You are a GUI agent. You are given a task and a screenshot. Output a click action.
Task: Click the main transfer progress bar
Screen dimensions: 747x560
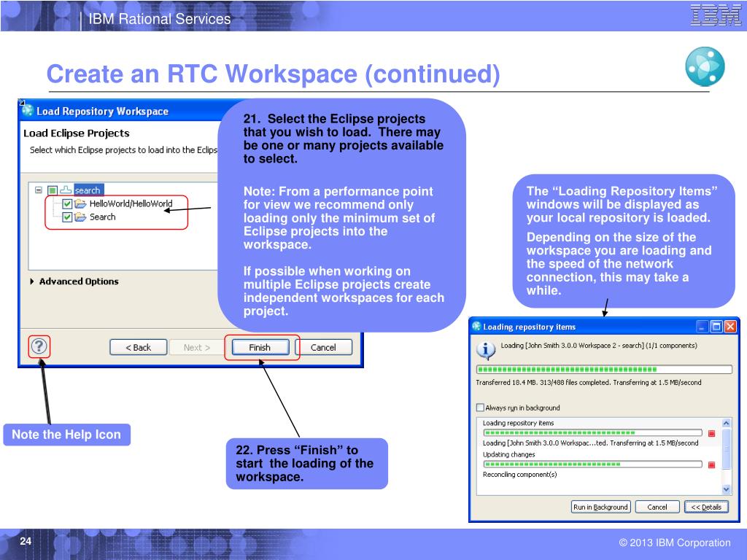(x=603, y=370)
